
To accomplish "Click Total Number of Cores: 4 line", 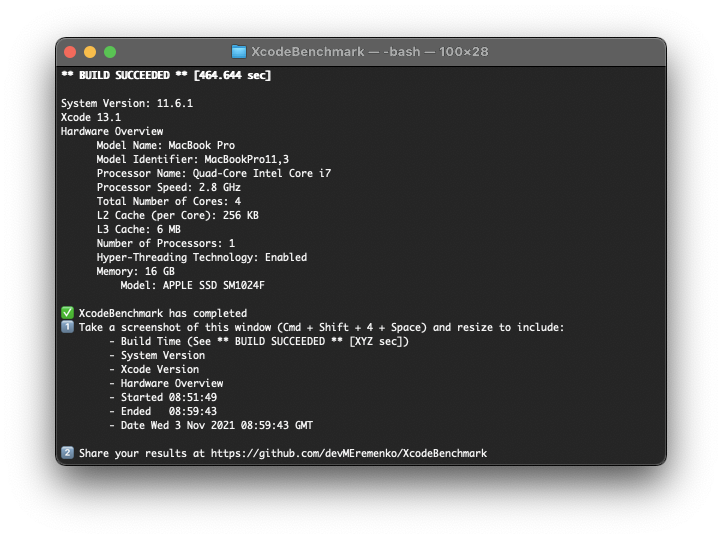I will pos(169,201).
